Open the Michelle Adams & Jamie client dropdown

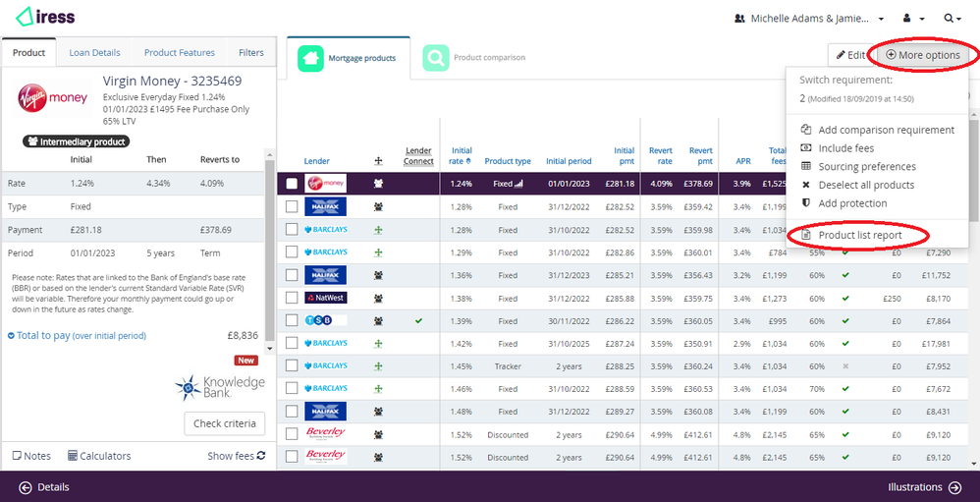809,19
